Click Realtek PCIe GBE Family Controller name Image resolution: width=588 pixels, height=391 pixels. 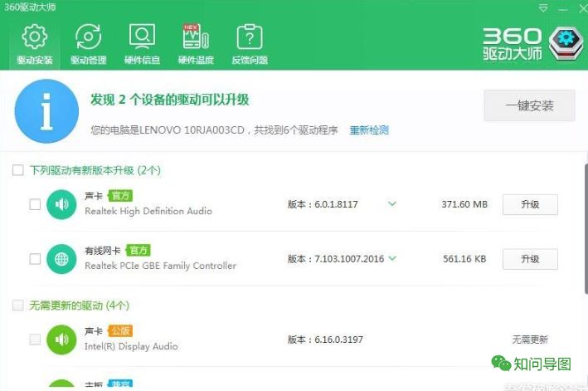pyautogui.click(x=161, y=266)
